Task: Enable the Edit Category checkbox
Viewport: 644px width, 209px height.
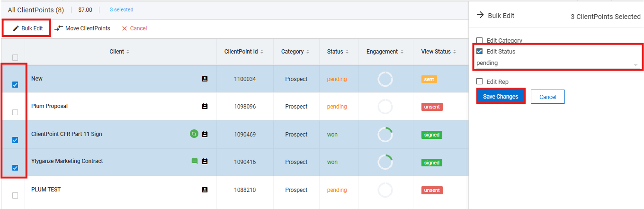Action: point(480,41)
